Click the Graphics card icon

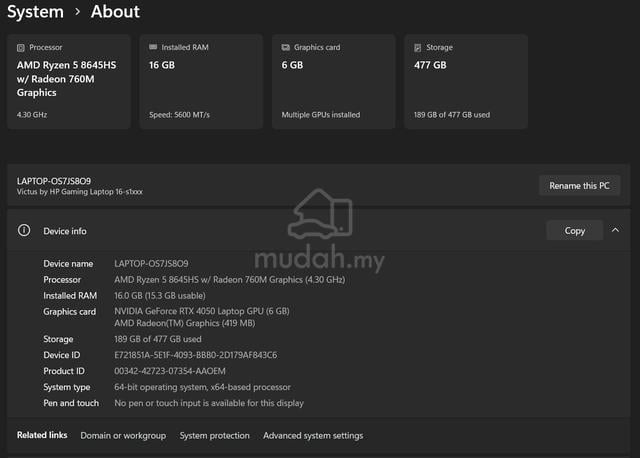click(x=285, y=47)
